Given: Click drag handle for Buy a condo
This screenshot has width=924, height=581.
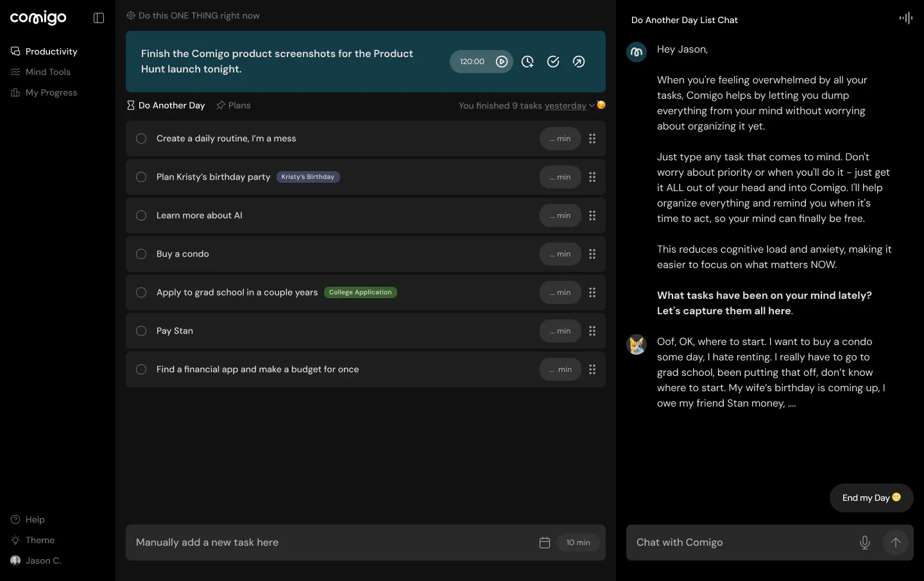Looking at the screenshot, I should (592, 254).
